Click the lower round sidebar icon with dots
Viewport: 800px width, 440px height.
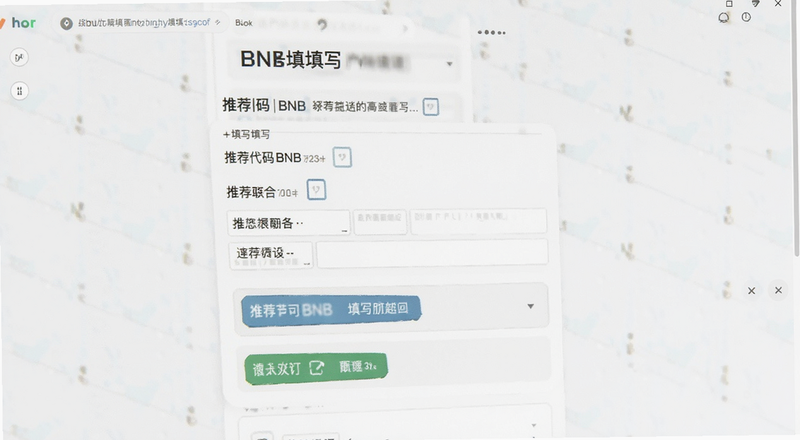click(x=19, y=91)
